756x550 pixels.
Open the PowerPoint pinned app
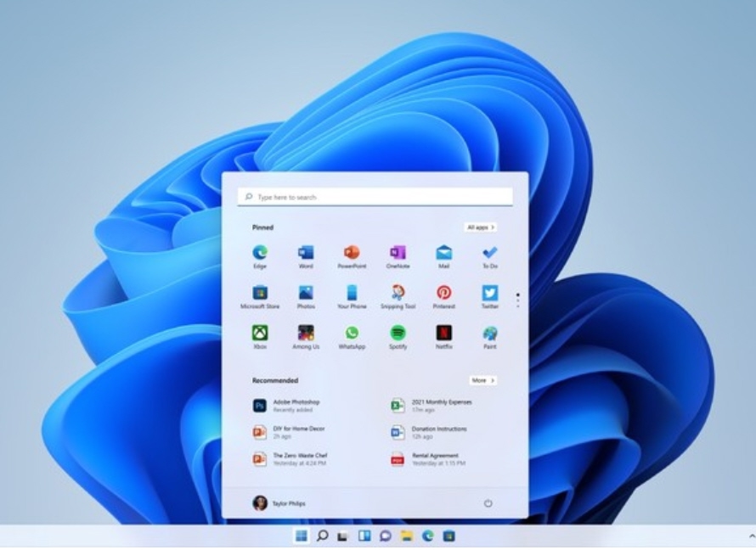pos(352,256)
